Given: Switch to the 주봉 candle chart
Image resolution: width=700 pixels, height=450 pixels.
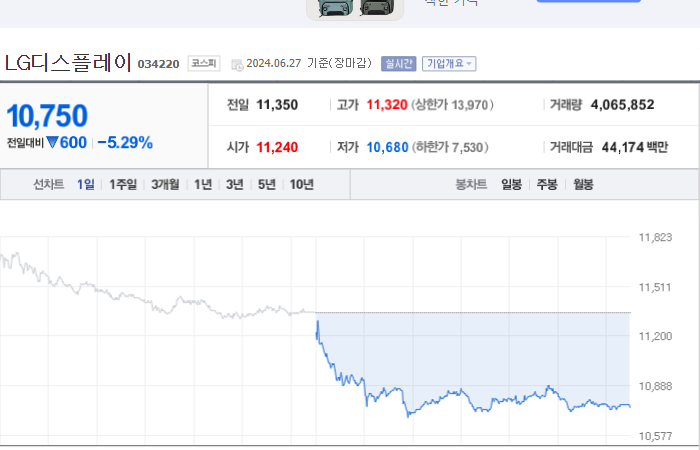Looking at the screenshot, I should coord(547,184).
